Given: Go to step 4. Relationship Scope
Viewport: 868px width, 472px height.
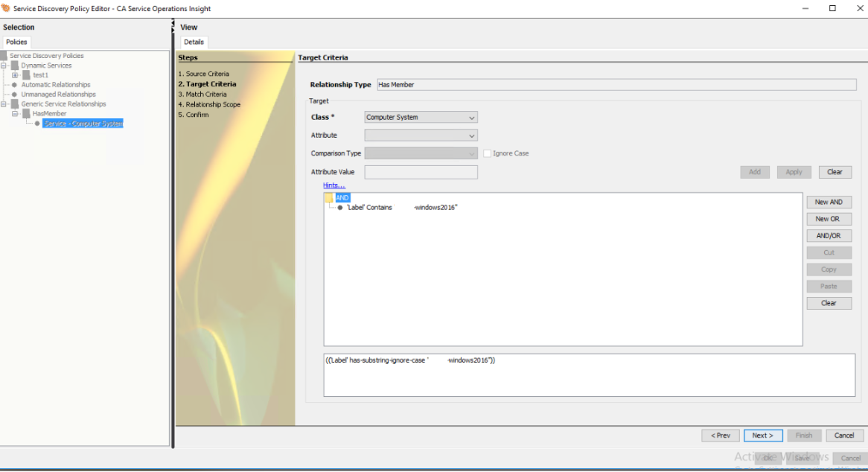Looking at the screenshot, I should click(x=209, y=104).
